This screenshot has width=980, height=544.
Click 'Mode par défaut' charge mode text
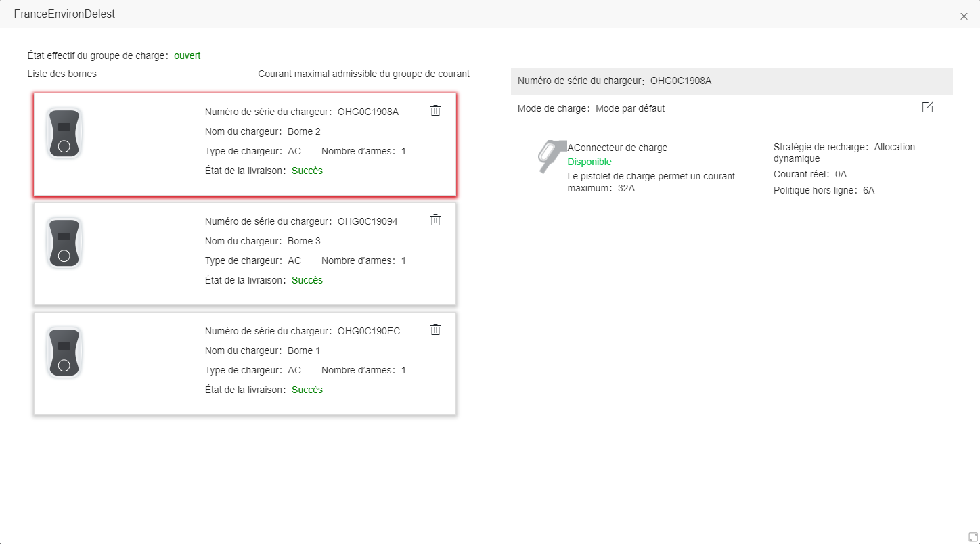630,108
